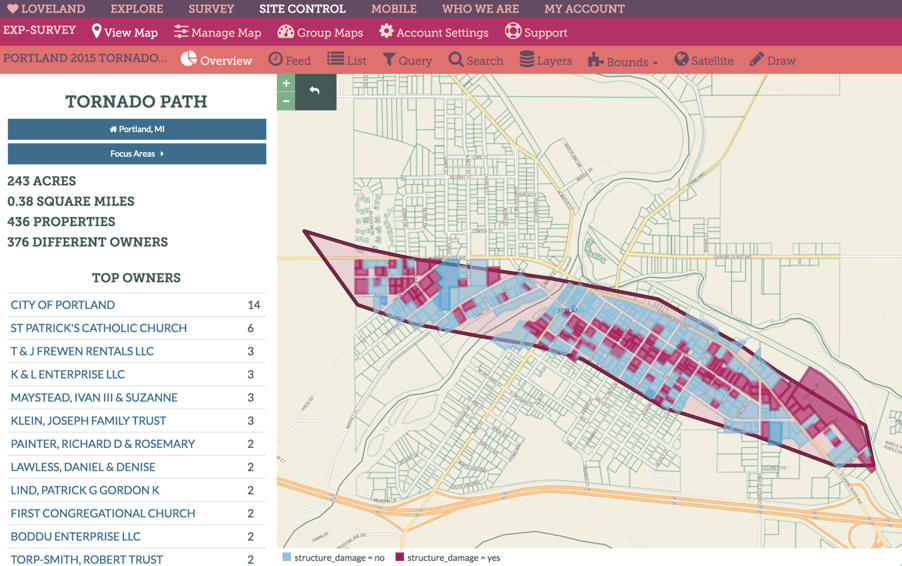Image resolution: width=902 pixels, height=566 pixels.
Task: Open BODDU ENTERPRISE LLC owner link
Action: click(x=75, y=536)
